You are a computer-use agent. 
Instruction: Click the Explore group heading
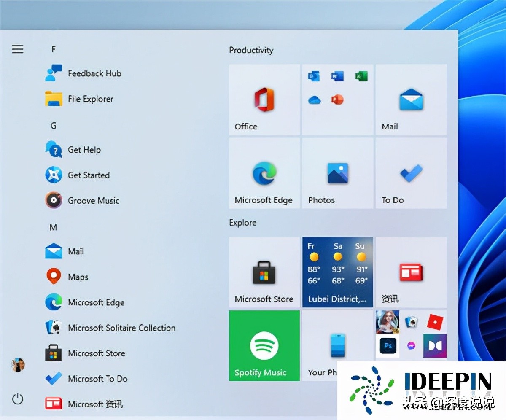(x=243, y=223)
